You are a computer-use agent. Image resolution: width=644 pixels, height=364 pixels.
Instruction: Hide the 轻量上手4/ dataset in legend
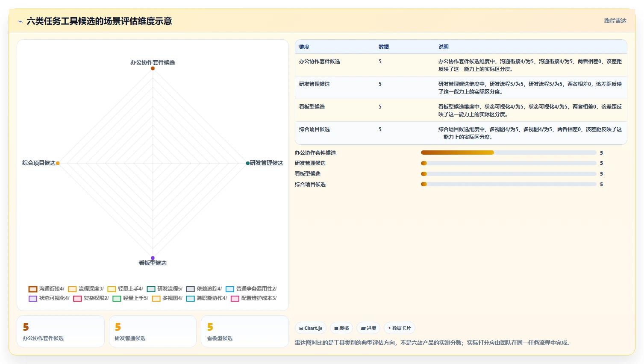(x=125, y=289)
